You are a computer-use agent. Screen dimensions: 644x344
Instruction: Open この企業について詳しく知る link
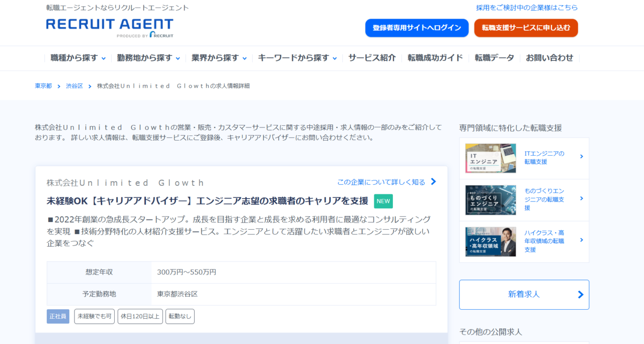point(381,182)
